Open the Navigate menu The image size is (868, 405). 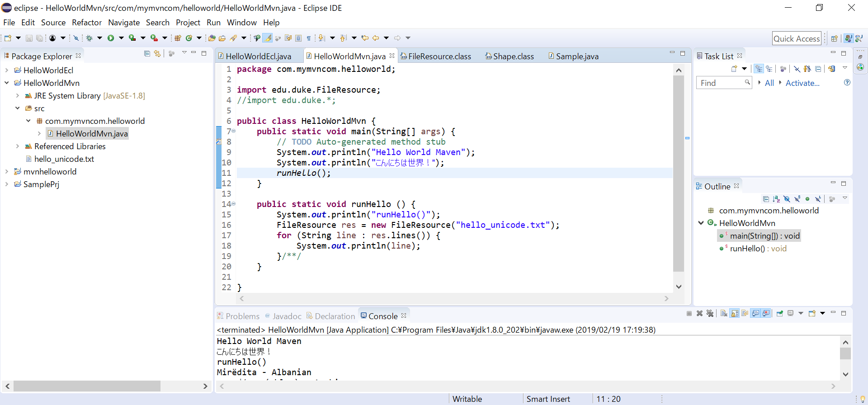click(124, 22)
